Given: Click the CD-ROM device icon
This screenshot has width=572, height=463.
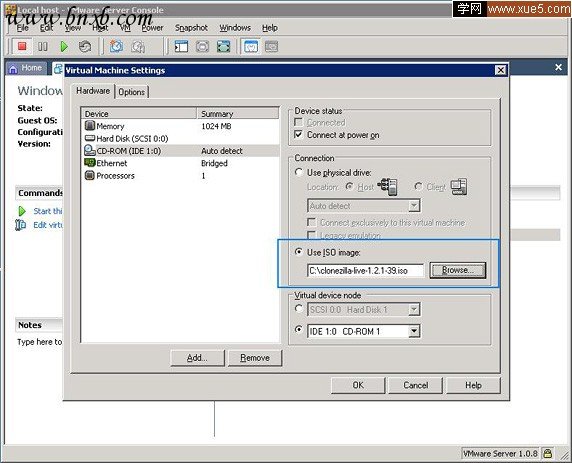Looking at the screenshot, I should pyautogui.click(x=90, y=150).
